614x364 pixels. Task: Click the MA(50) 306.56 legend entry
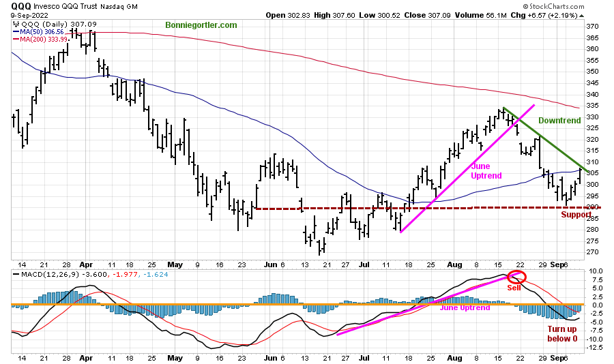pos(38,32)
